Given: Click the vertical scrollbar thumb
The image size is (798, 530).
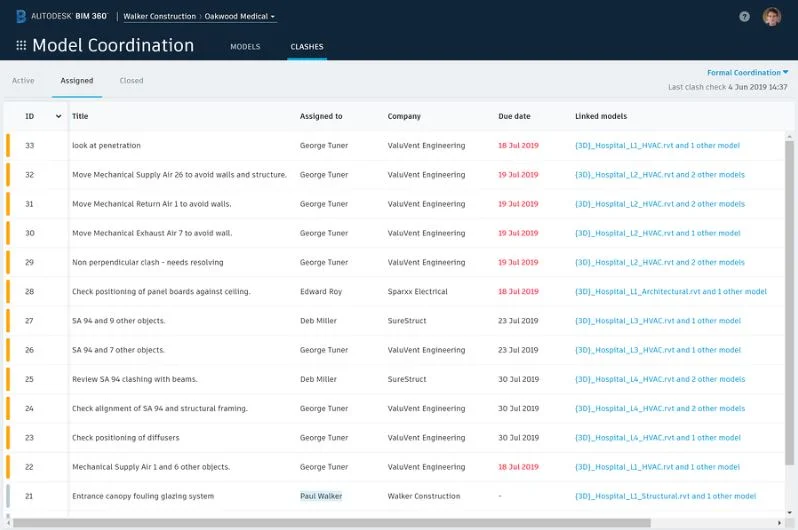Looking at the screenshot, I should [x=789, y=303].
